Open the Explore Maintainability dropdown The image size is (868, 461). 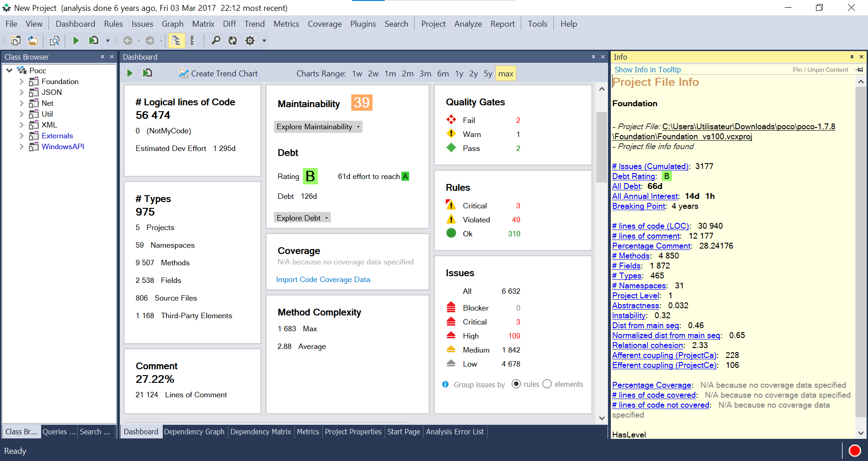pyautogui.click(x=318, y=127)
